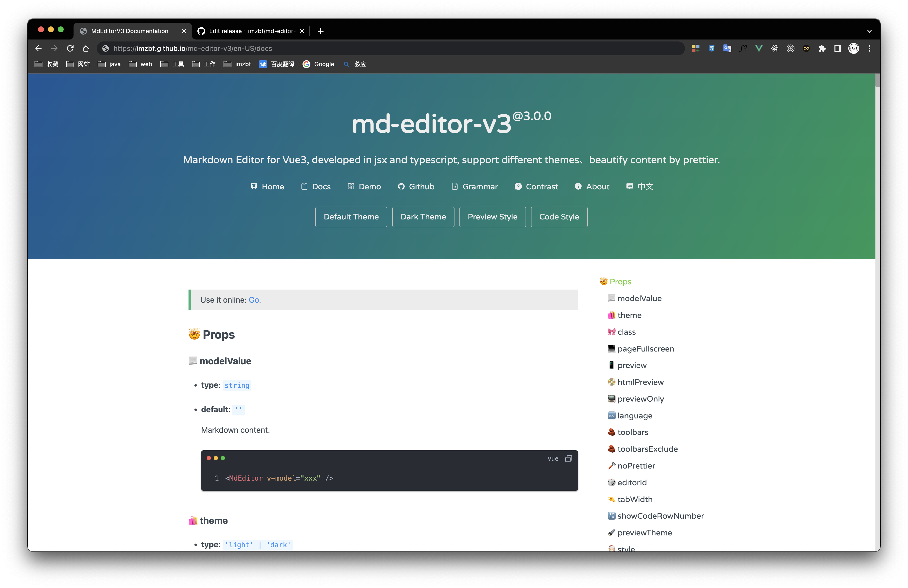Viewport: 908px width, 588px height.
Task: Toggle the Preview Style option
Action: (x=492, y=216)
